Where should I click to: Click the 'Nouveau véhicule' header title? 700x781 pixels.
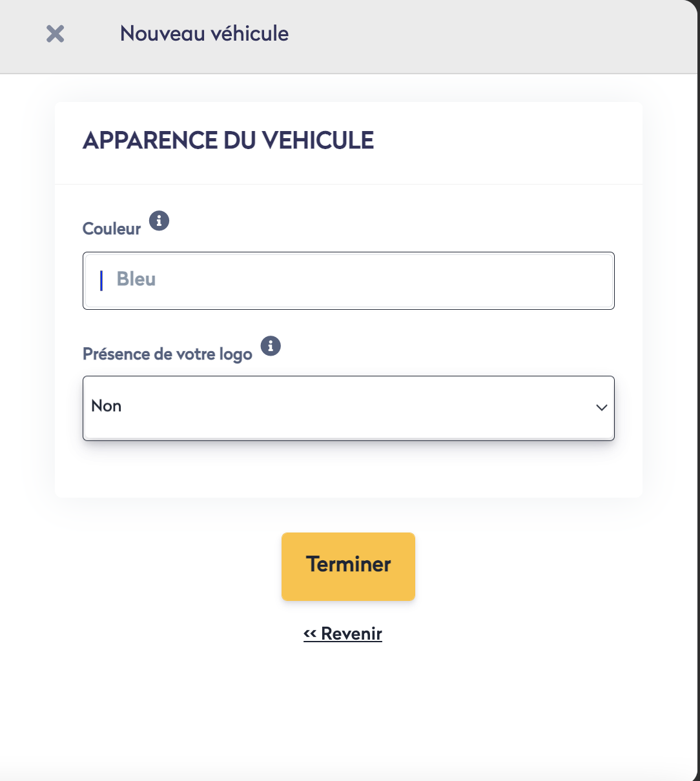coord(204,34)
